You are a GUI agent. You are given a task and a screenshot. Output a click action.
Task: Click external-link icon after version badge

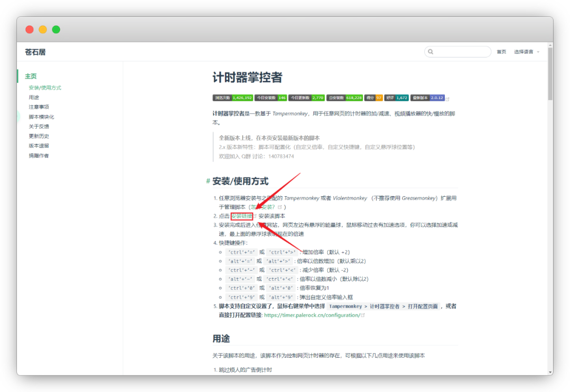point(448,99)
